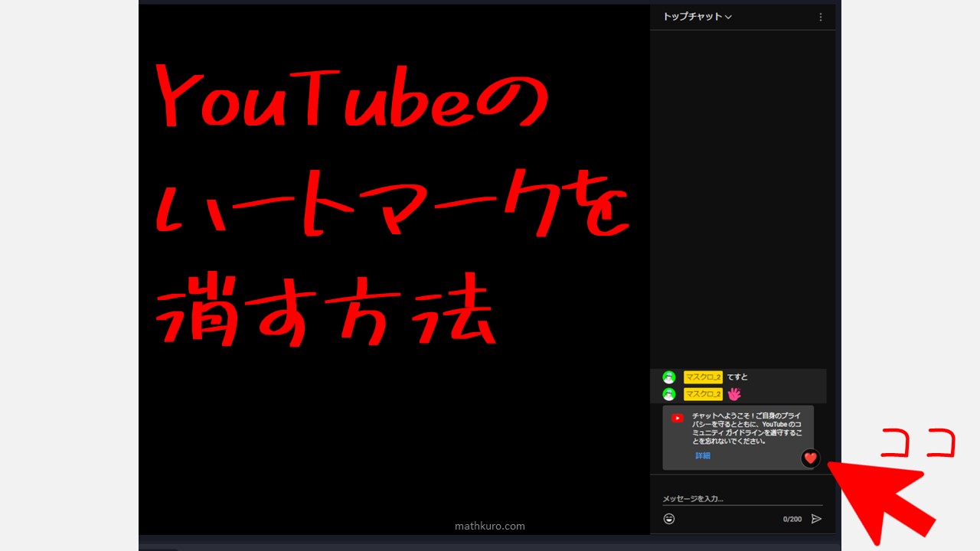Open the emoji picker beside the chat field
980x551 pixels.
coord(668,519)
